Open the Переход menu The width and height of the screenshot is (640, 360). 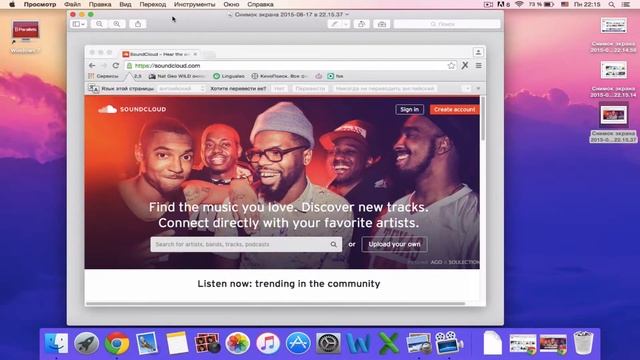pos(153,4)
